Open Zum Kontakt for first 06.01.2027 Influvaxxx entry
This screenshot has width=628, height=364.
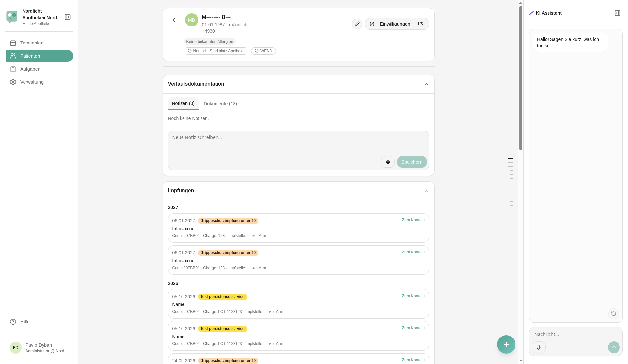(413, 220)
